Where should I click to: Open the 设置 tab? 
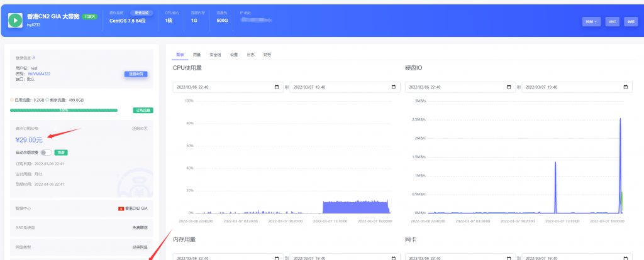[x=234, y=55]
